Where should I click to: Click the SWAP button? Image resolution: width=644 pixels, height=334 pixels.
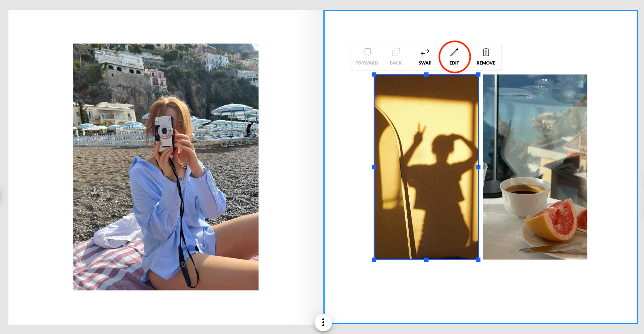pyautogui.click(x=425, y=57)
